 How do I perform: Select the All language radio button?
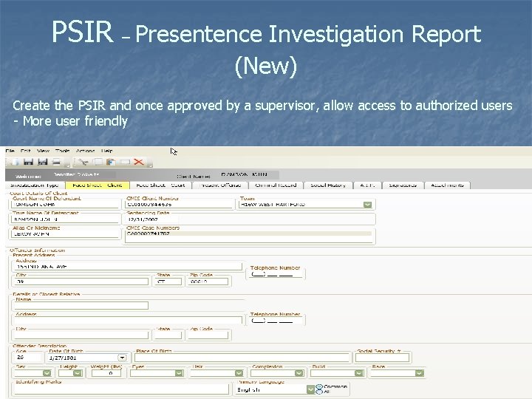(319, 392)
